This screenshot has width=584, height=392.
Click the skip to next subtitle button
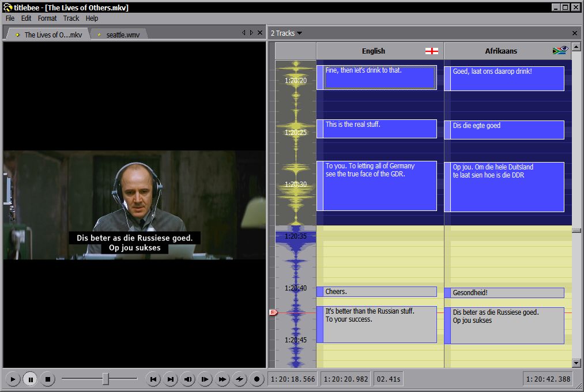(171, 379)
